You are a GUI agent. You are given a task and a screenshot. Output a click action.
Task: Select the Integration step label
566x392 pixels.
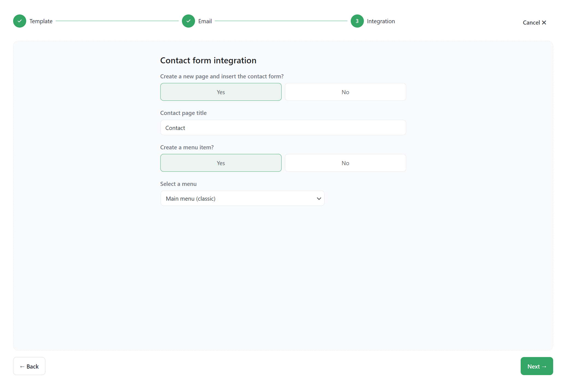[381, 21]
